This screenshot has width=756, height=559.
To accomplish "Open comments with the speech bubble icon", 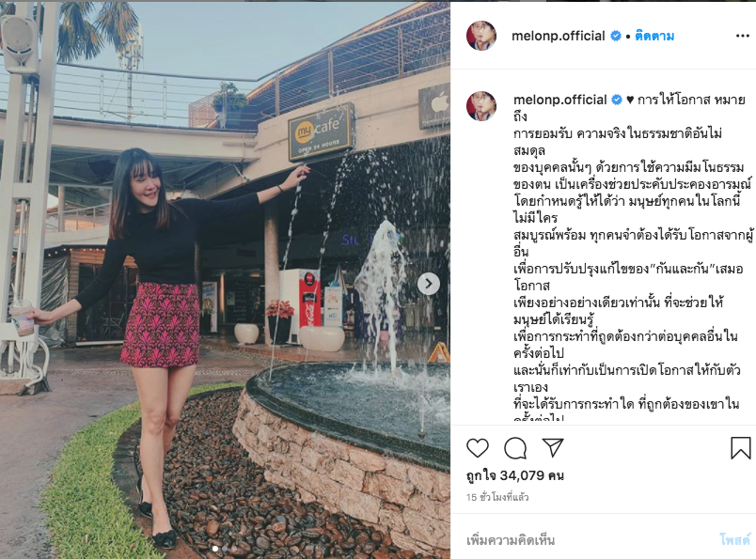I will [515, 448].
